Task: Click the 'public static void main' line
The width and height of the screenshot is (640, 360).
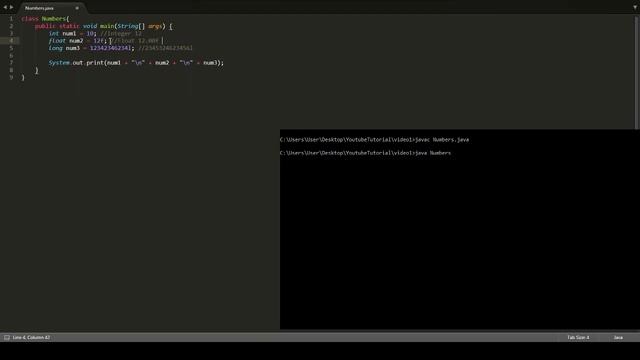Action: pos(104,26)
